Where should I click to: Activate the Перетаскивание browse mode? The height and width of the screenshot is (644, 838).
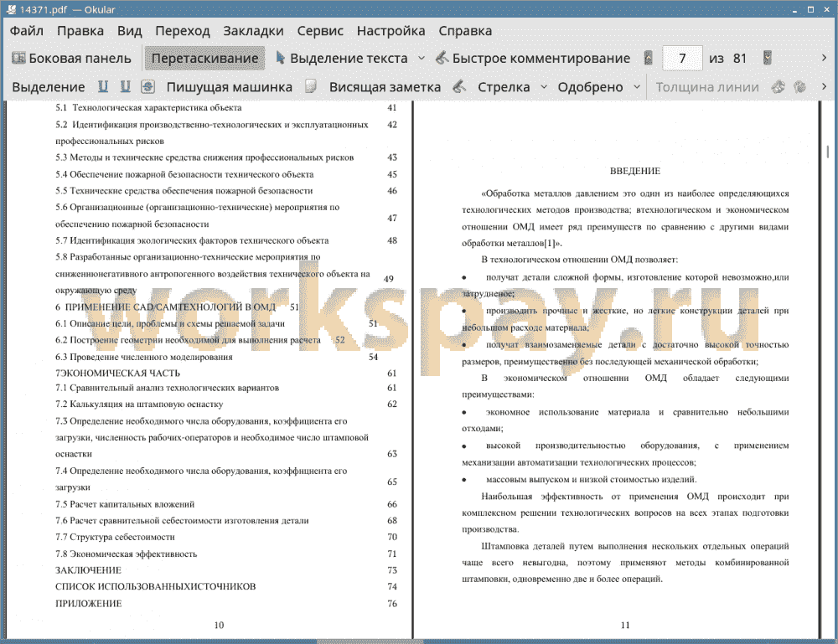tap(204, 59)
